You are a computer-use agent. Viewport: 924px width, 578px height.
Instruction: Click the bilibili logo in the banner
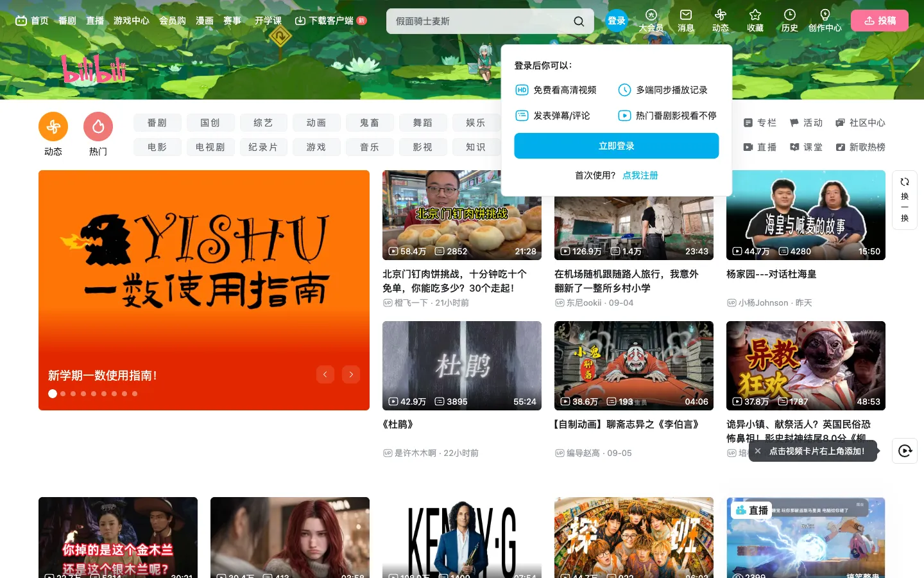point(94,68)
